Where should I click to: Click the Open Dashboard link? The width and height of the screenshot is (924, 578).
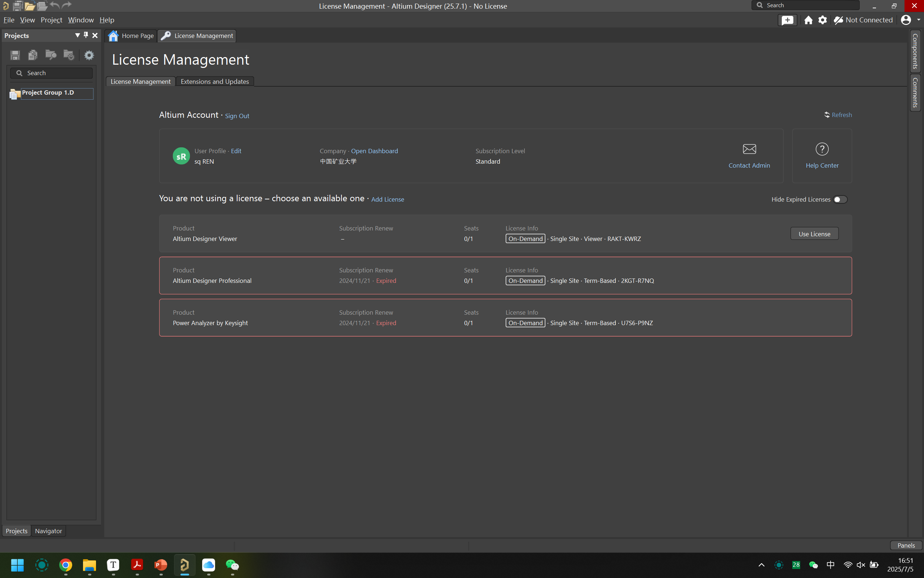pyautogui.click(x=374, y=151)
